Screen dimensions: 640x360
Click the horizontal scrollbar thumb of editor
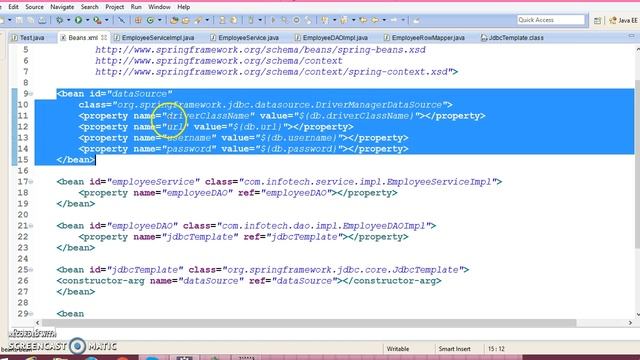point(309,322)
